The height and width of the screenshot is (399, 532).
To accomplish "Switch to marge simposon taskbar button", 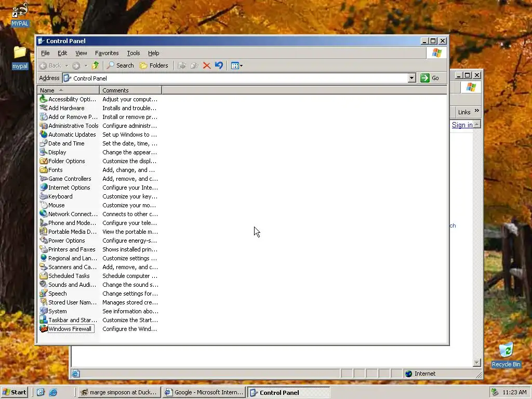I will tap(119, 392).
